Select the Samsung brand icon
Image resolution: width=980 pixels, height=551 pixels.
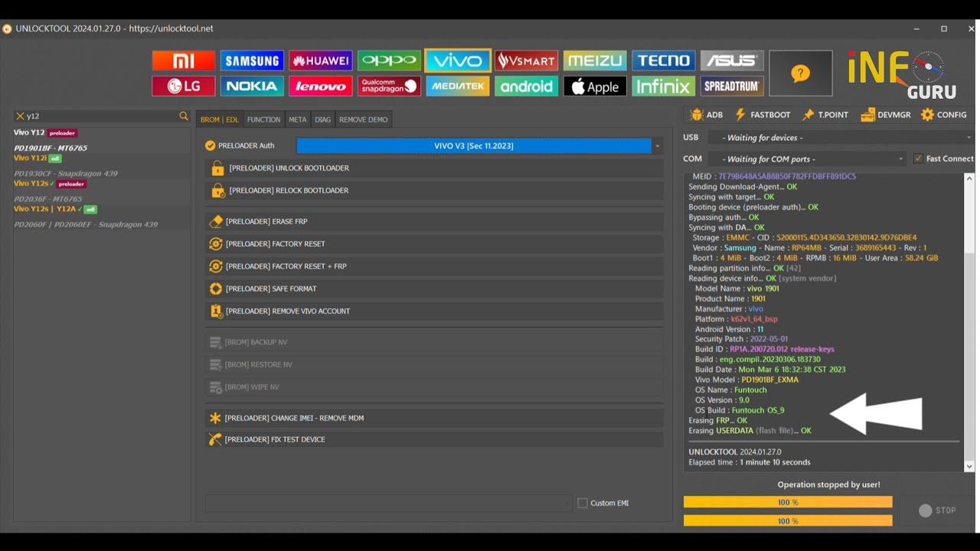point(252,60)
